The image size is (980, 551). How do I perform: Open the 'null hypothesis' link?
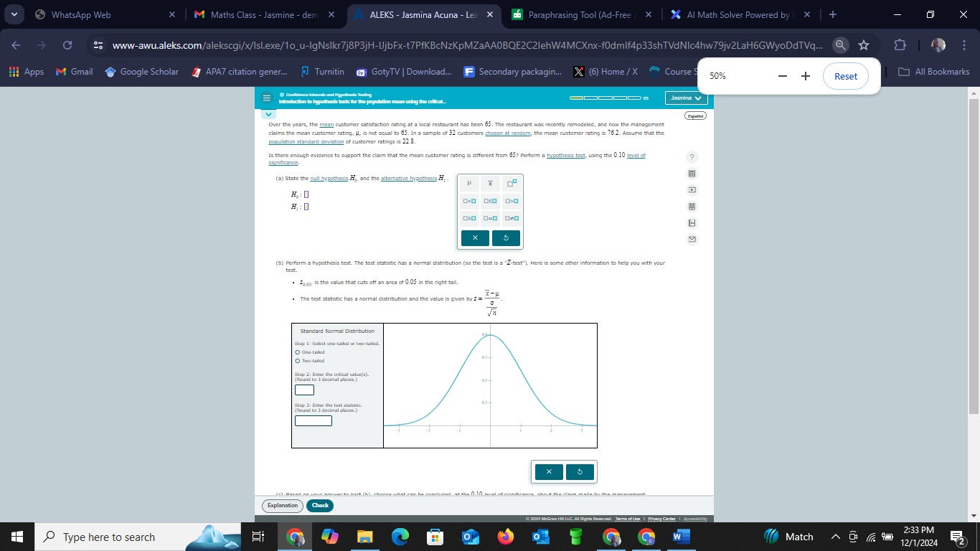329,179
